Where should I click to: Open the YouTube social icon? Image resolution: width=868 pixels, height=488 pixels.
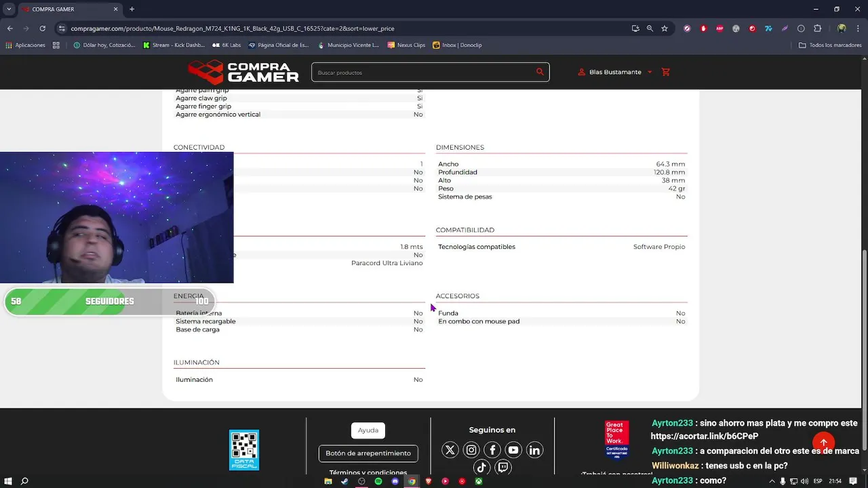(513, 450)
